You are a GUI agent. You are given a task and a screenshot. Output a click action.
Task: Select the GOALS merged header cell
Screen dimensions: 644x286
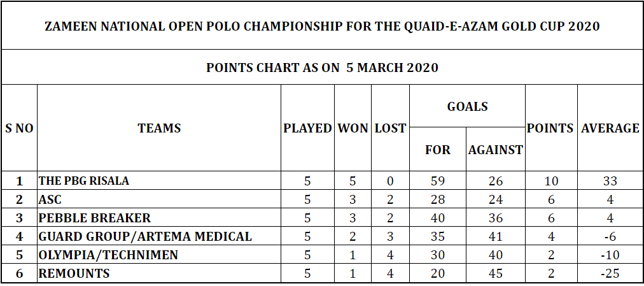pos(467,106)
